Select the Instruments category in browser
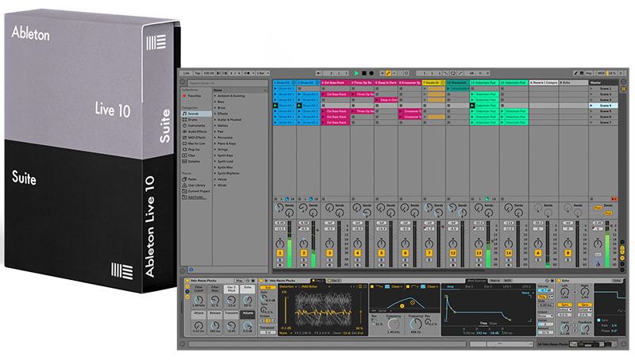635x364 pixels. click(x=194, y=125)
